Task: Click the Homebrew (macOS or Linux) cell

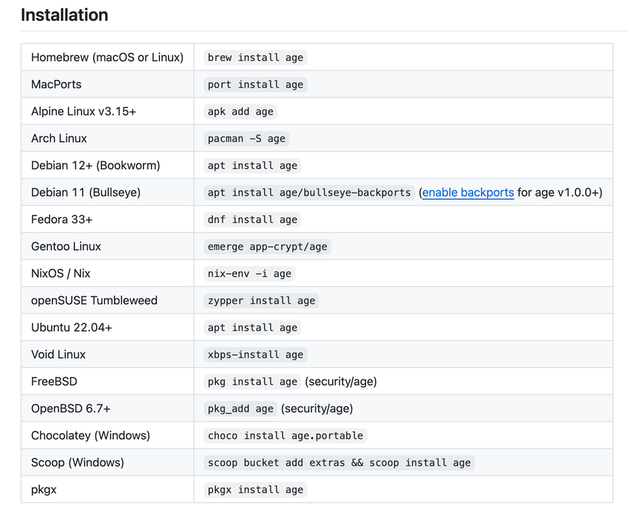Action: pyautogui.click(x=107, y=58)
